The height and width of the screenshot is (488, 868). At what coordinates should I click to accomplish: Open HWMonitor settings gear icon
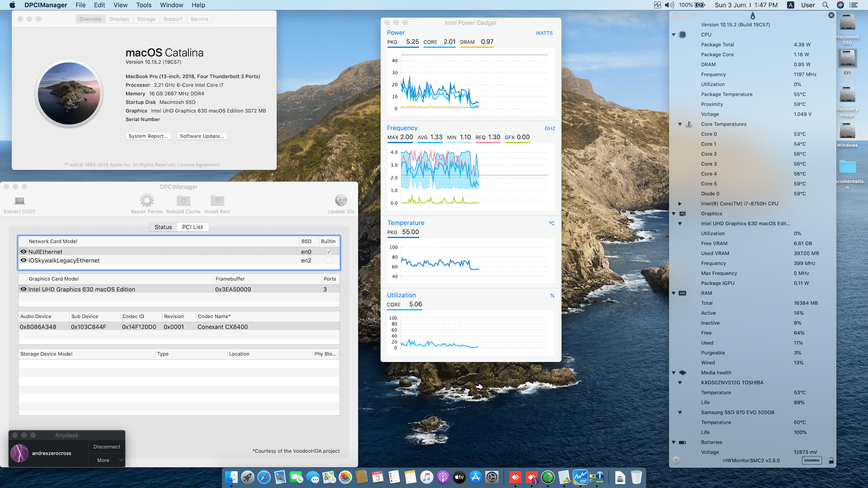(676, 460)
